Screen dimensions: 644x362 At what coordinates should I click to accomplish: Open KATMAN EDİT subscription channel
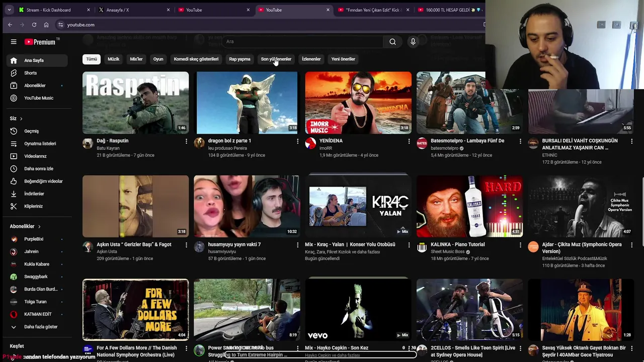38,314
